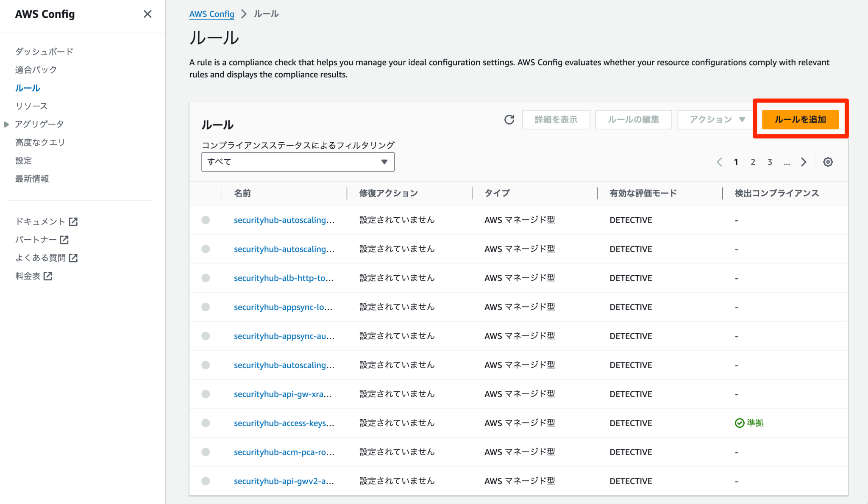Close the AWS Config sidebar with the X icon
Screen dimensions: 868x504
(147, 14)
